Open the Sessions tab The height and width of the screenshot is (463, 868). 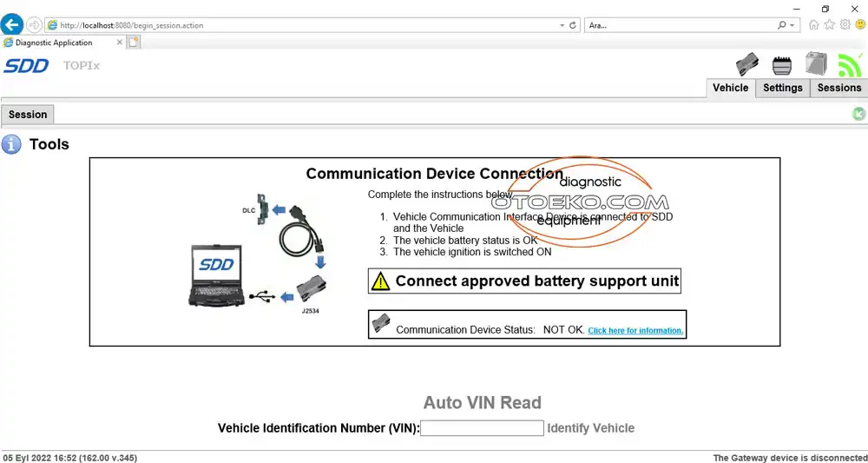click(x=838, y=88)
